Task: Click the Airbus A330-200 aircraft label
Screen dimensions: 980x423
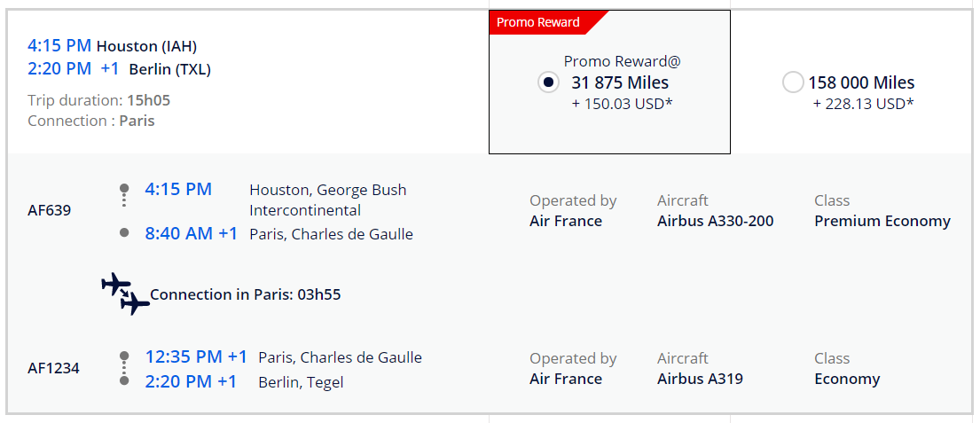Action: tap(715, 221)
